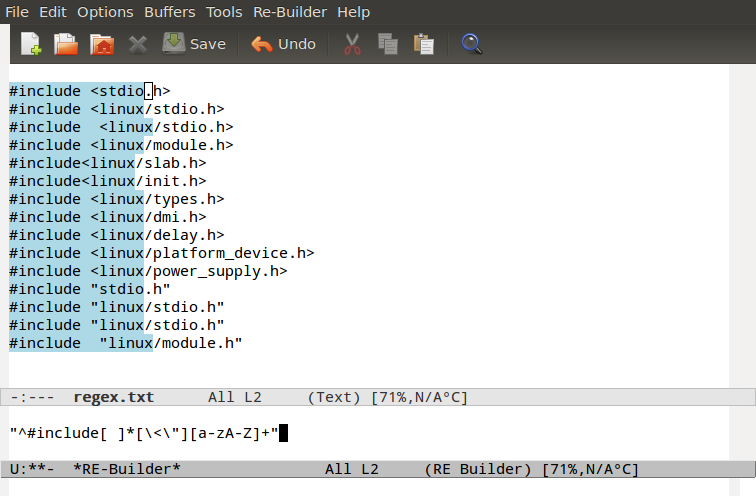Open the Help menu
Screen dimensions: 756x496
pos(353,12)
